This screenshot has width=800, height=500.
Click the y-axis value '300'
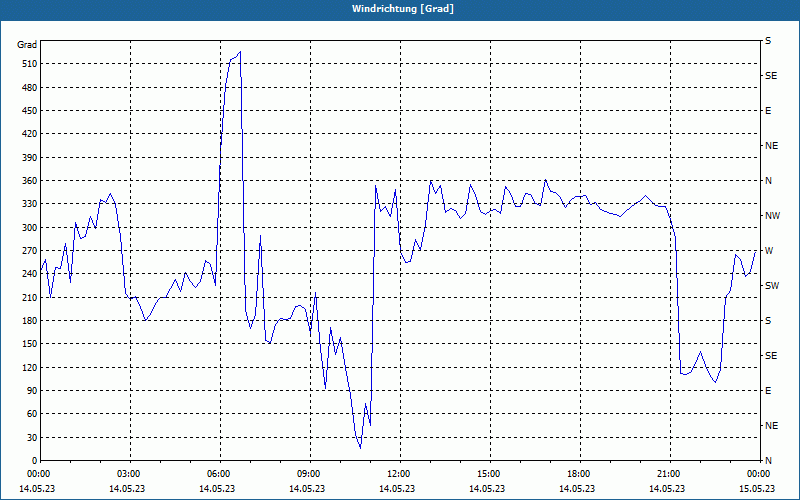click(29, 227)
